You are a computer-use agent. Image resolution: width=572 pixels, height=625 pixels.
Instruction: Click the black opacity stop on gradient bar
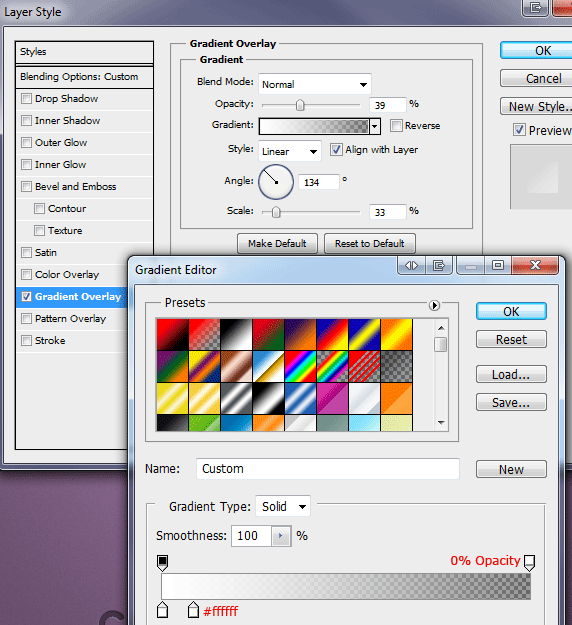(162, 563)
